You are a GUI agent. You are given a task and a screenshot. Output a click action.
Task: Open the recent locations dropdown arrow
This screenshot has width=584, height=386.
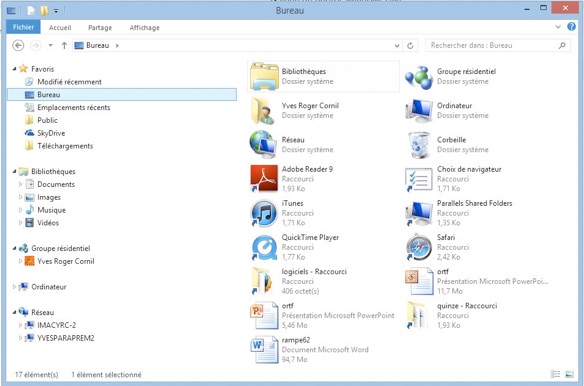click(x=50, y=45)
